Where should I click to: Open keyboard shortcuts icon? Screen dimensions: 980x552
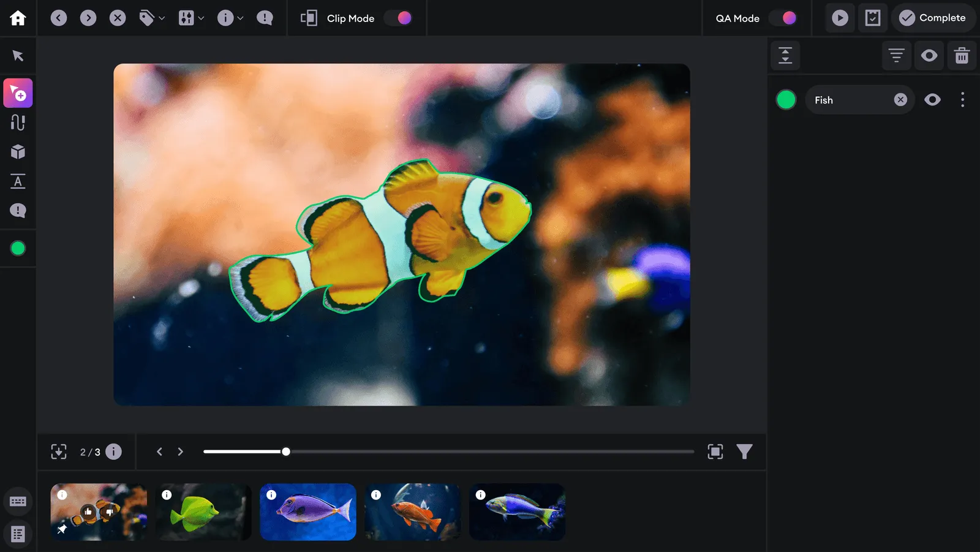pos(18,502)
